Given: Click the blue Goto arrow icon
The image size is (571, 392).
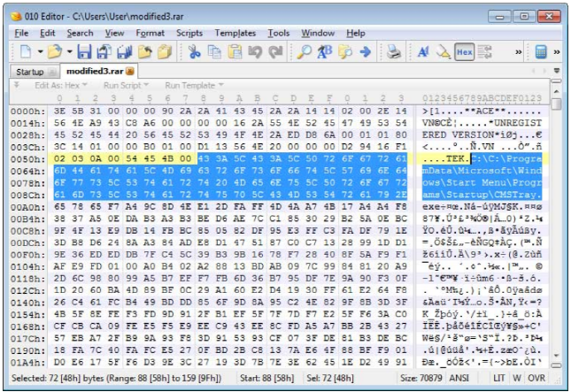Looking at the screenshot, I should pos(365,51).
